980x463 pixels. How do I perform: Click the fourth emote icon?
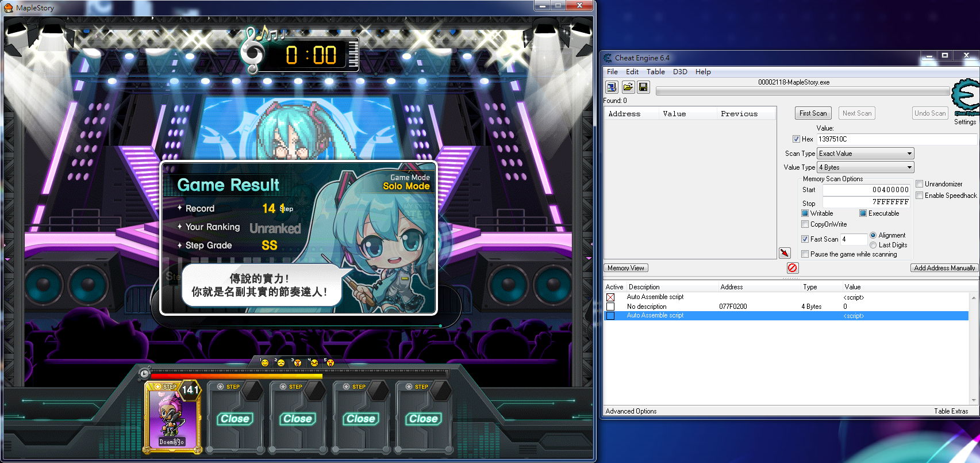click(x=314, y=362)
